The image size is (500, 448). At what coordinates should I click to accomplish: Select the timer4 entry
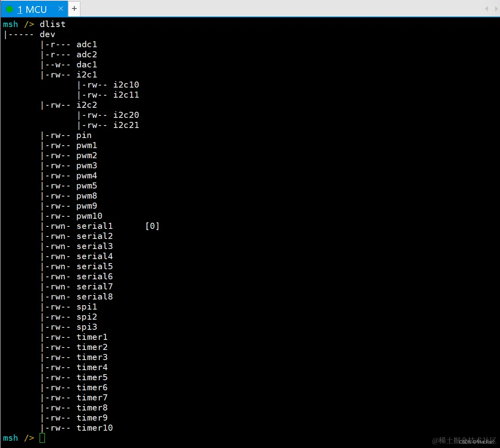(92, 367)
